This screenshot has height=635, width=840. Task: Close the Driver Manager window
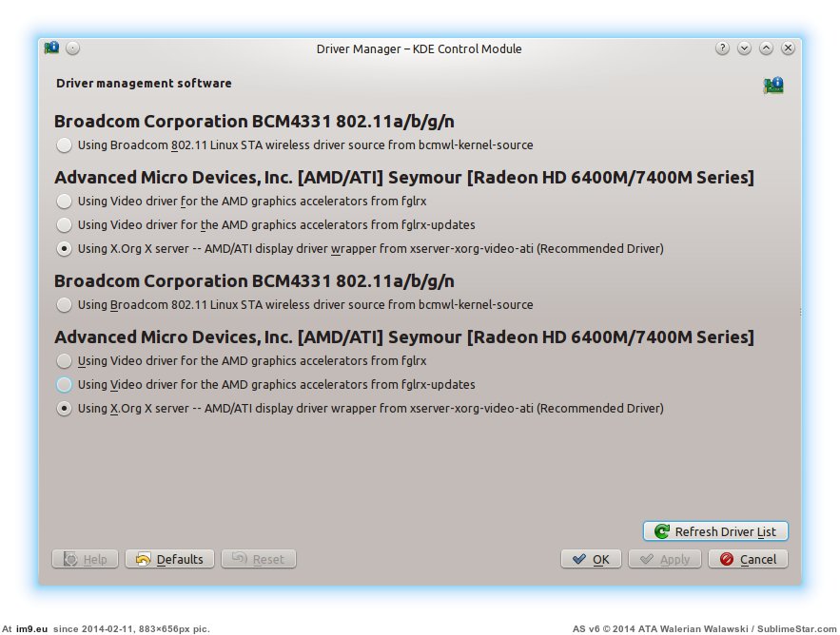click(789, 48)
